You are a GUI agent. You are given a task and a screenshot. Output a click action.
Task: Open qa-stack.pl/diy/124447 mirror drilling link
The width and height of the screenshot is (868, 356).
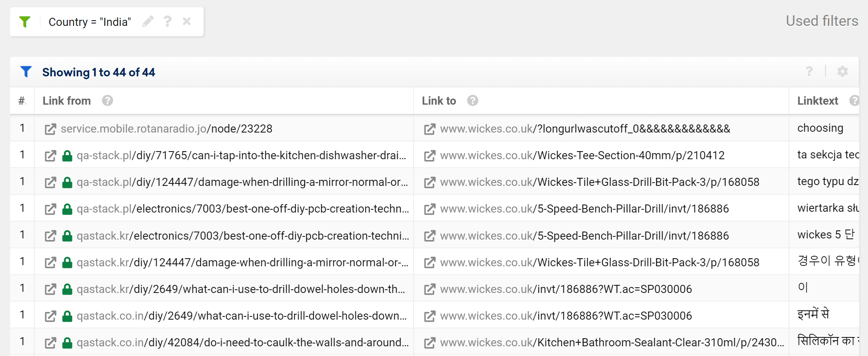click(242, 182)
